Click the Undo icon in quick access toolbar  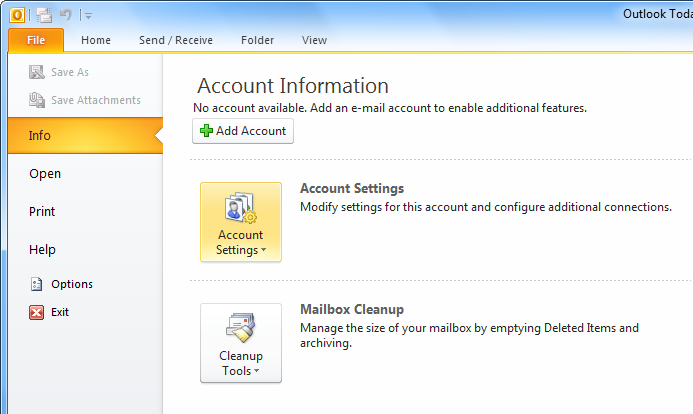tap(65, 15)
